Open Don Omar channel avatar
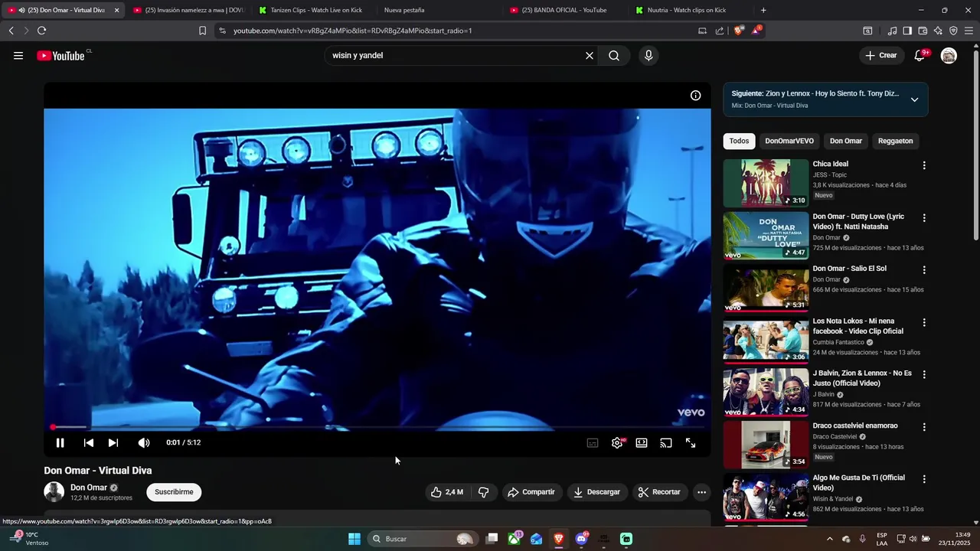Image resolution: width=980 pixels, height=551 pixels. click(54, 492)
